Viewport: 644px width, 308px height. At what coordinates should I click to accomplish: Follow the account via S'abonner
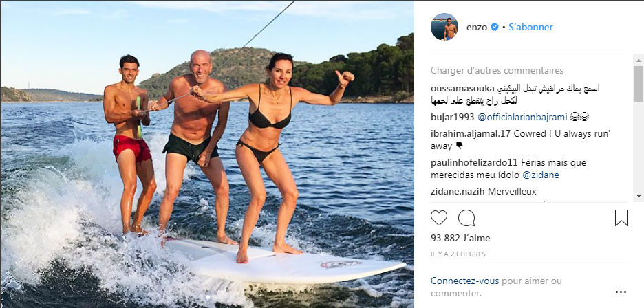(530, 27)
